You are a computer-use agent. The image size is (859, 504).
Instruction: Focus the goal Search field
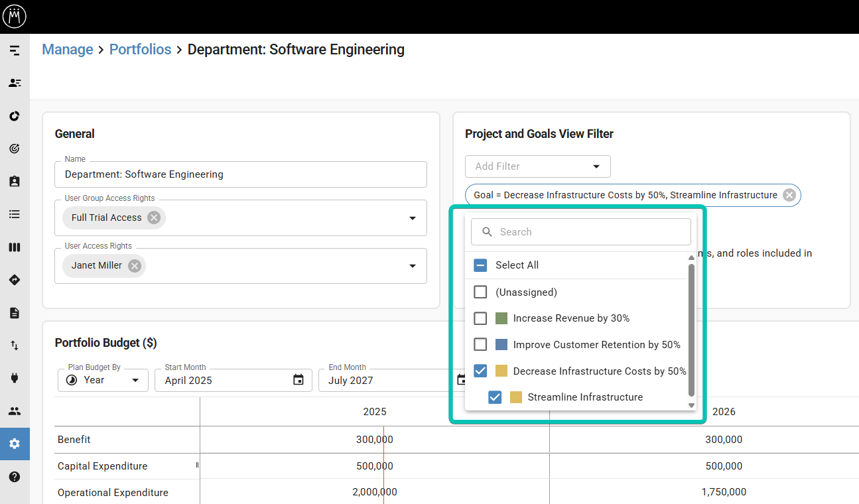click(x=581, y=232)
